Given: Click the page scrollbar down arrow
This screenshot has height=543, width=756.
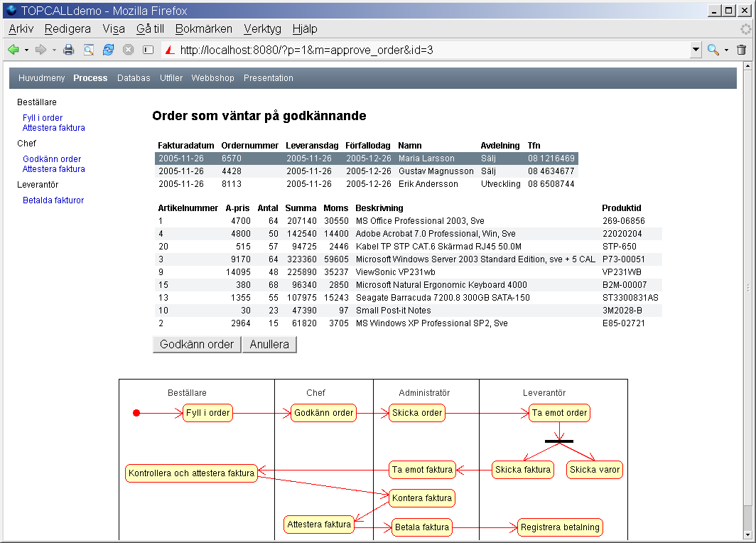Looking at the screenshot, I should click(747, 534).
